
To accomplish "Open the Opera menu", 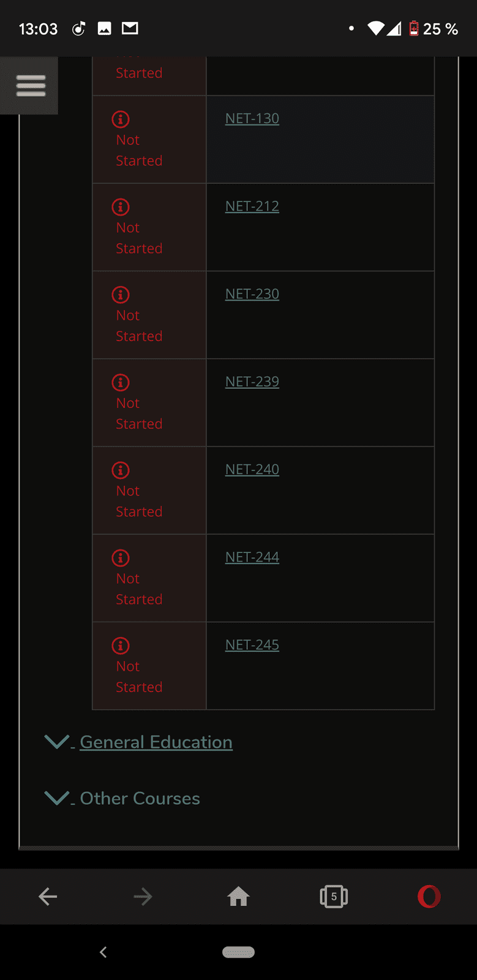I will pyautogui.click(x=429, y=897).
